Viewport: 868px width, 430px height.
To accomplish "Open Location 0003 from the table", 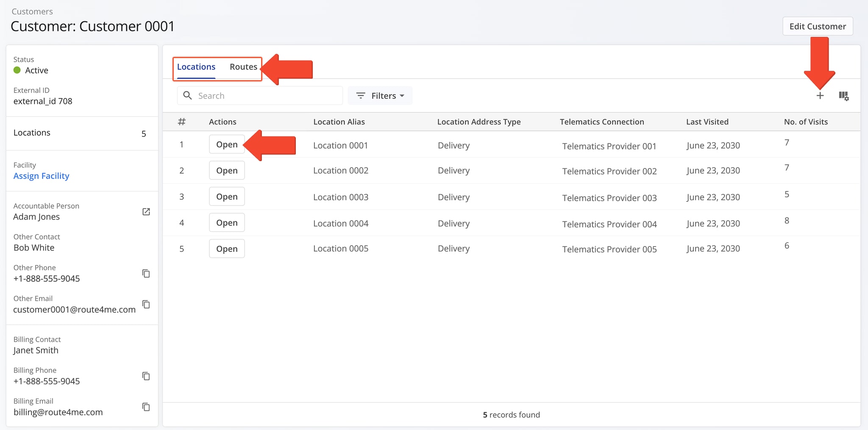I will pos(226,196).
